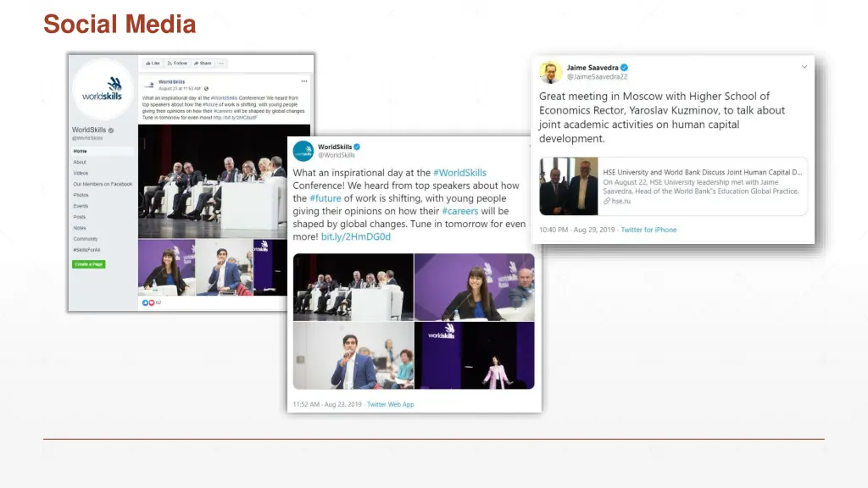Select Photos in the Facebook sidebar
The height and width of the screenshot is (488, 868).
pos(81,196)
